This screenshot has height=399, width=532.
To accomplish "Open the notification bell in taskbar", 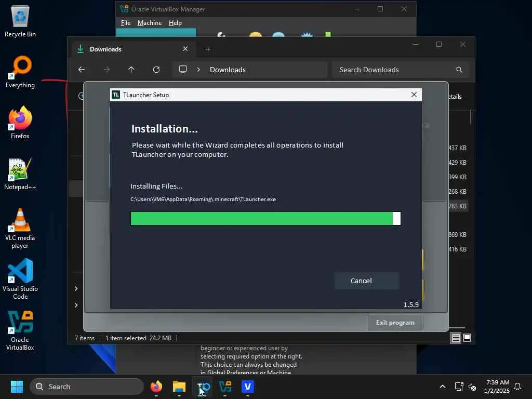I will (517, 387).
